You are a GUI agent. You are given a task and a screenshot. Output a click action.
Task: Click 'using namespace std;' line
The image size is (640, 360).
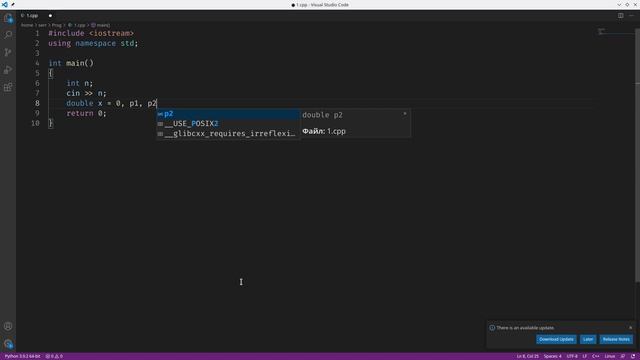[93, 43]
